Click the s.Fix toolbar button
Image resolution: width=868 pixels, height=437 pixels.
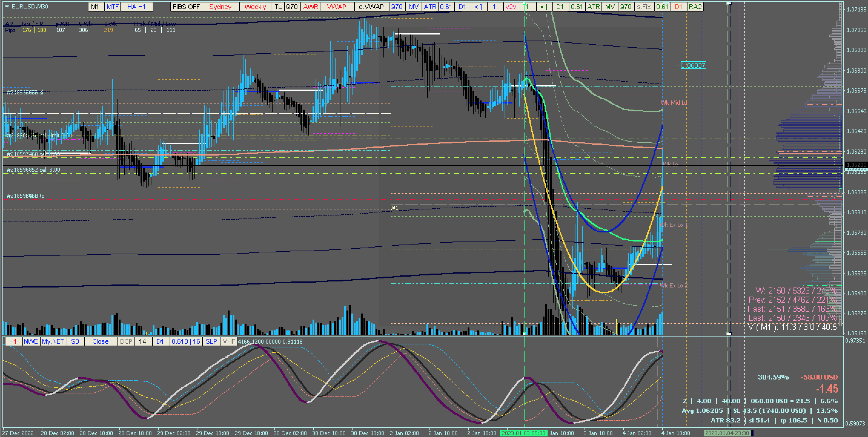pos(644,7)
